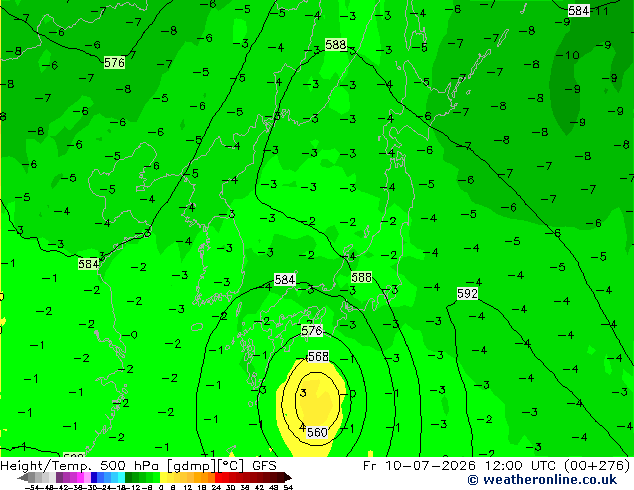
Task: Click the 576 label above the 568 label
Action: 312,331
